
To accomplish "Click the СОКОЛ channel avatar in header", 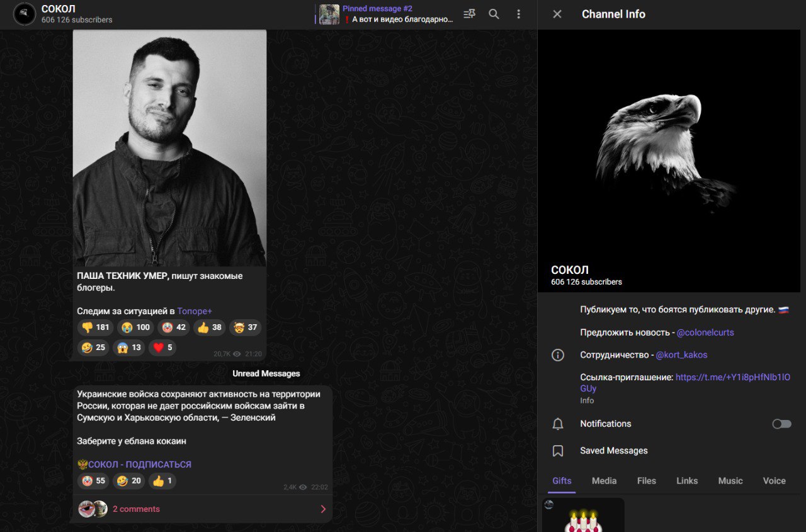I will click(x=25, y=14).
